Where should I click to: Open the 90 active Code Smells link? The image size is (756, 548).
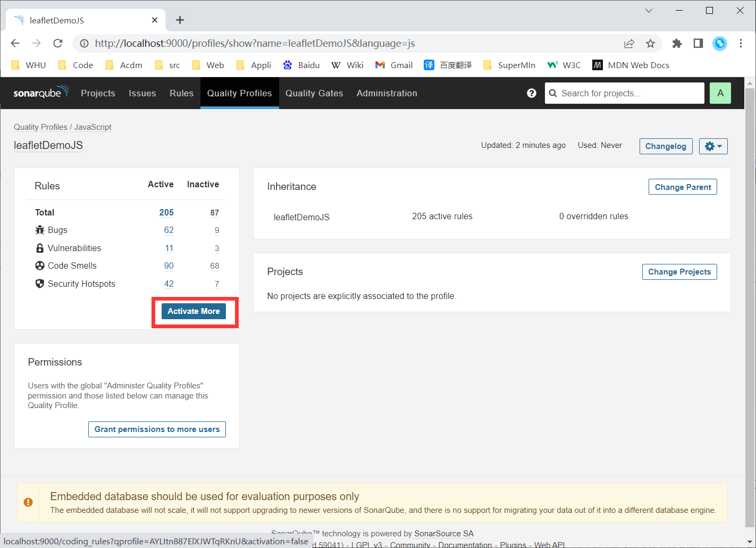tap(169, 266)
